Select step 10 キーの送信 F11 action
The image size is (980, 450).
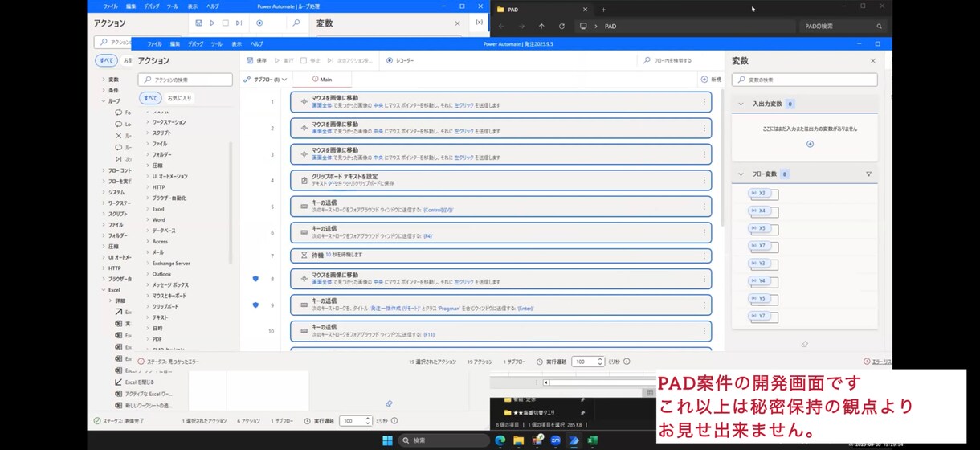tap(501, 330)
